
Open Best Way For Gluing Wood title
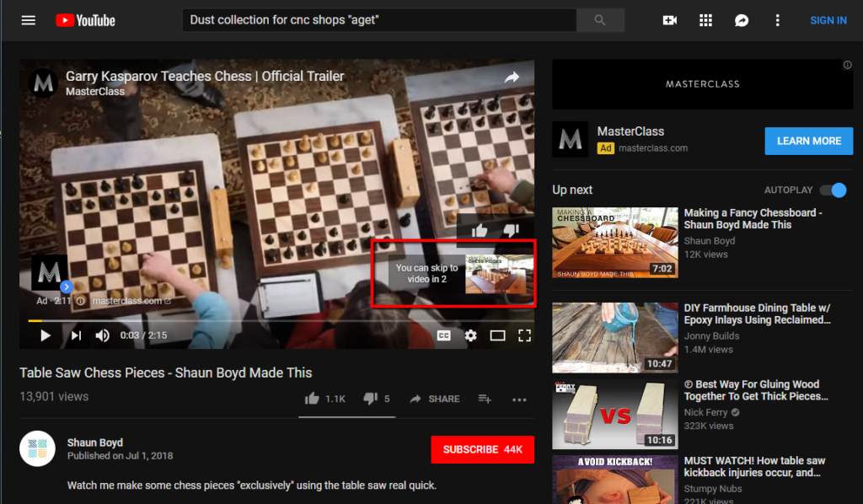tap(756, 390)
